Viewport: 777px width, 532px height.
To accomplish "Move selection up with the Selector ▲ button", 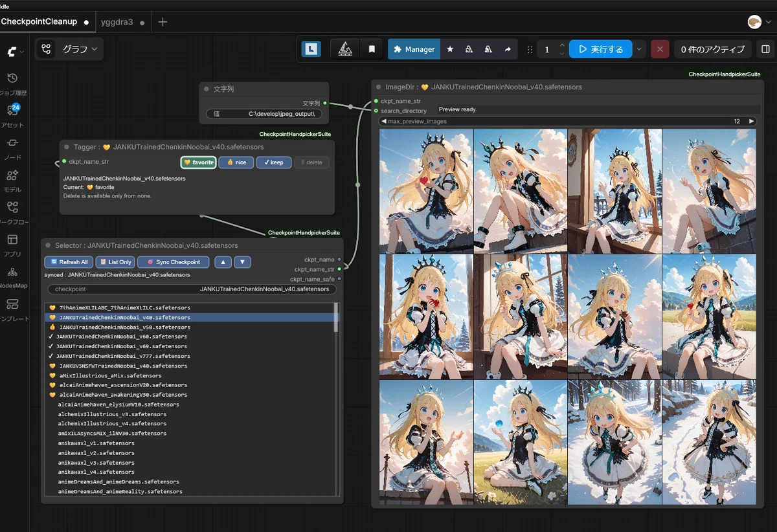I will coord(223,262).
